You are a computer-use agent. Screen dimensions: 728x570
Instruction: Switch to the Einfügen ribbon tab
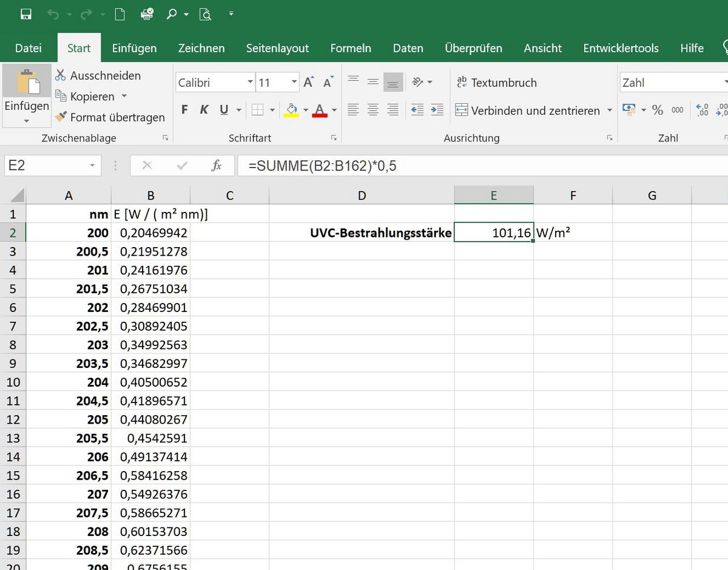(x=134, y=48)
